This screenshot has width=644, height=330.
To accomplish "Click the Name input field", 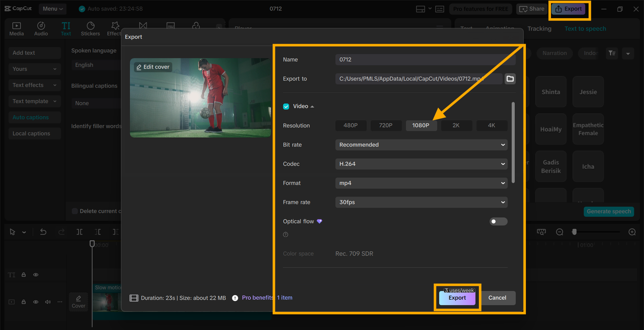I will pyautogui.click(x=425, y=59).
